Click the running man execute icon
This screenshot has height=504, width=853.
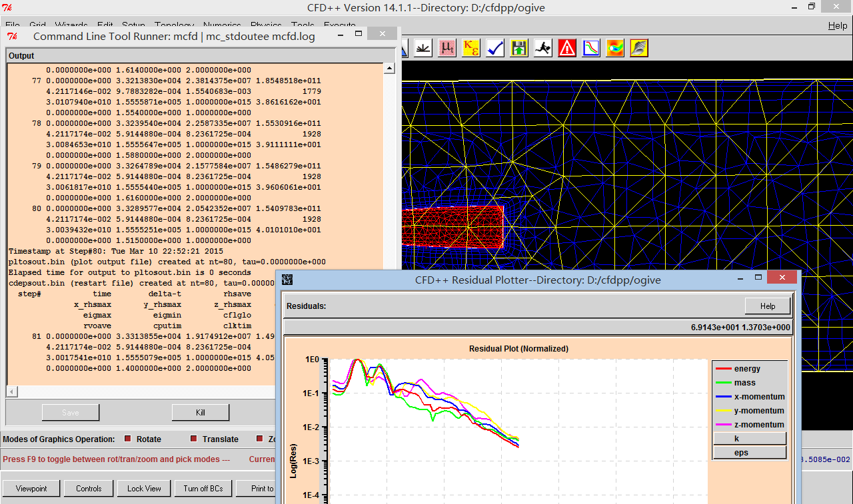point(543,48)
